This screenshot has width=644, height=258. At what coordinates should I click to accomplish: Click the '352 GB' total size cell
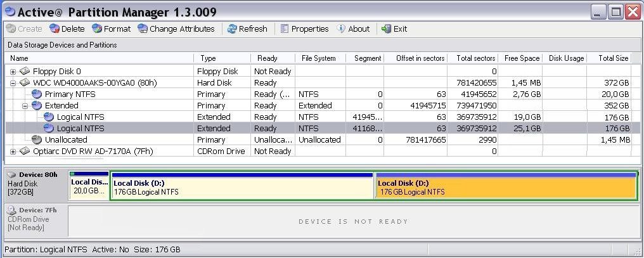617,106
